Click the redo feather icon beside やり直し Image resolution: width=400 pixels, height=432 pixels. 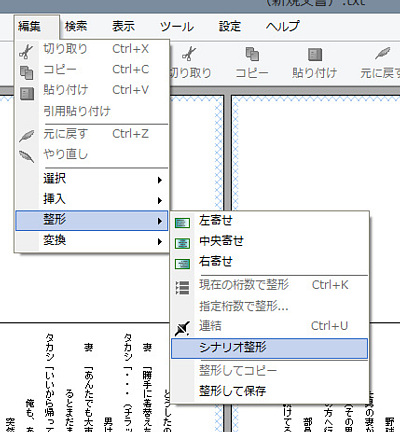[x=27, y=156]
